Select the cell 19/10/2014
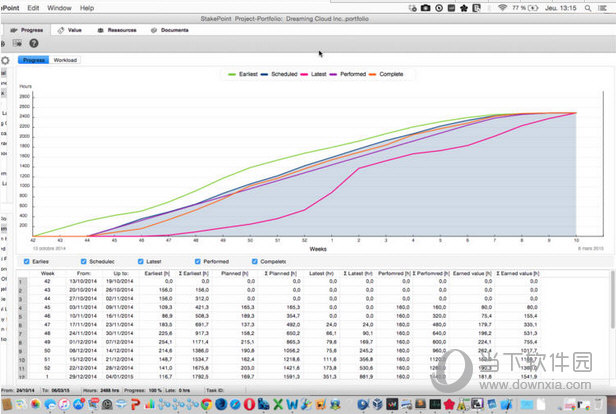Screen dimensions: 616x414 (120, 281)
